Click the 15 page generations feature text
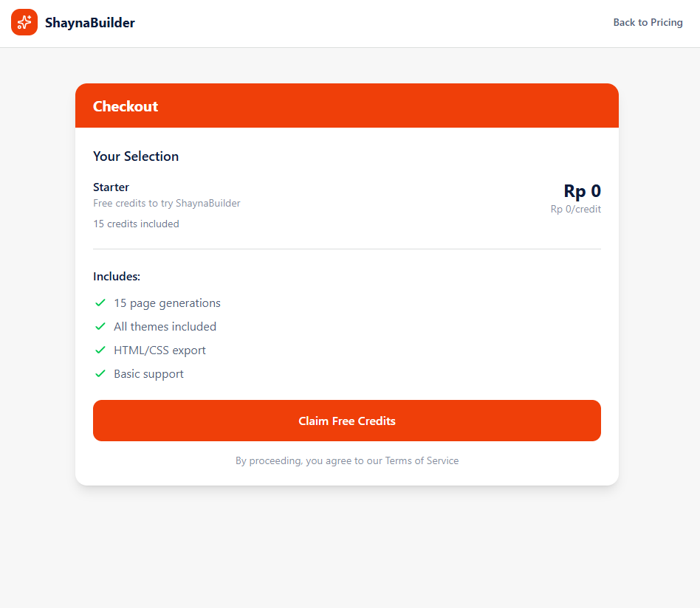Image resolution: width=700 pixels, height=608 pixels. click(167, 303)
